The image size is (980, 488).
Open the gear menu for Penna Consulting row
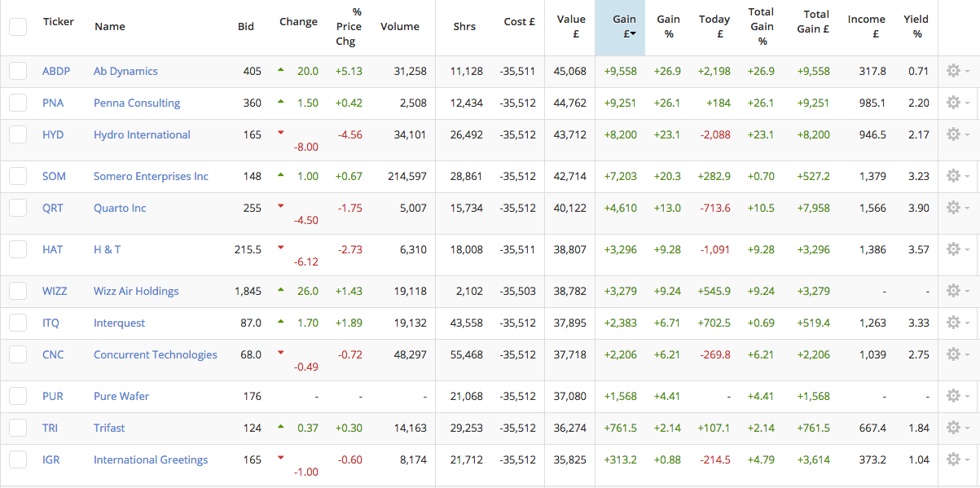957,103
